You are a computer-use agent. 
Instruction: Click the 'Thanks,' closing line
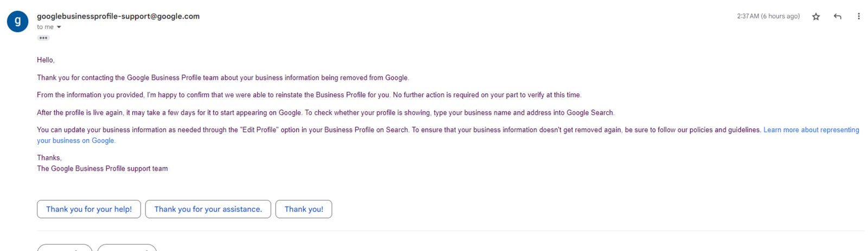(x=49, y=158)
